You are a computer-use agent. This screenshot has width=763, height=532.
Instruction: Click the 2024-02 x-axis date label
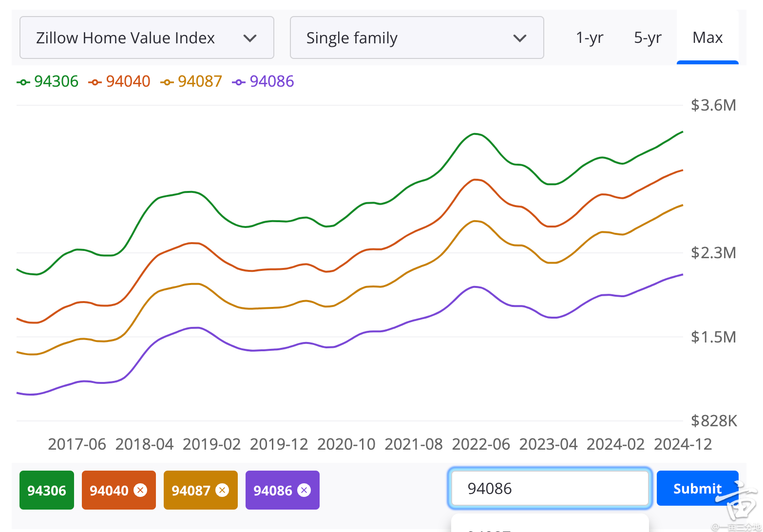pos(615,444)
